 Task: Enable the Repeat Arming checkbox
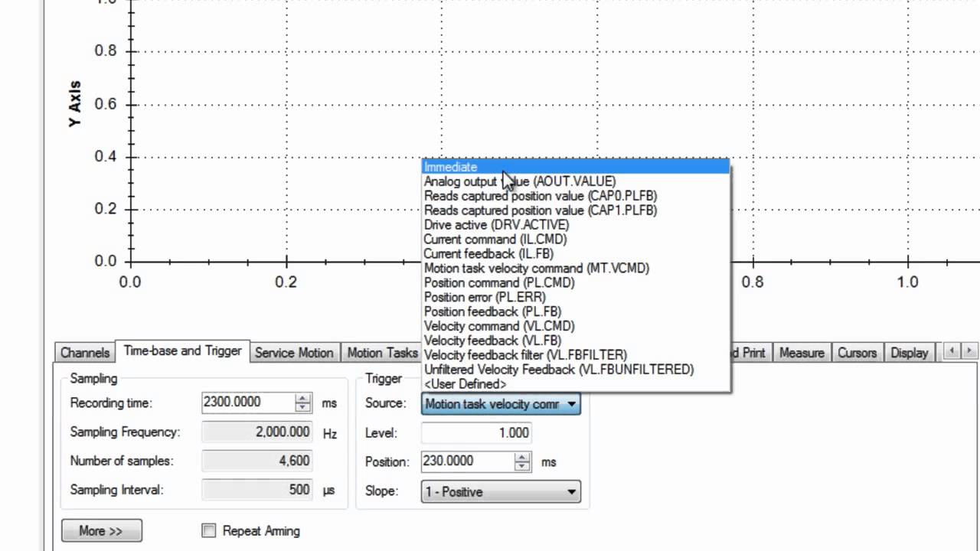pyautogui.click(x=209, y=530)
